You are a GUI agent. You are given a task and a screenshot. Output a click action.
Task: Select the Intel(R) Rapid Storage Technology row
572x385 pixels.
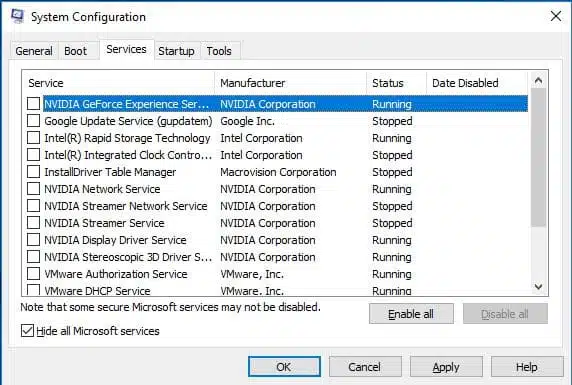(277, 138)
